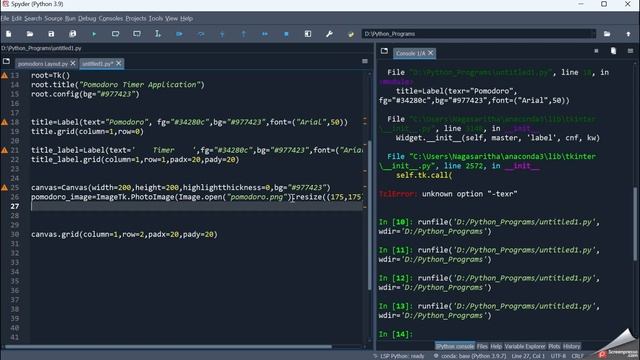Browse console tabs icon
640x360 pixels.
(384, 51)
